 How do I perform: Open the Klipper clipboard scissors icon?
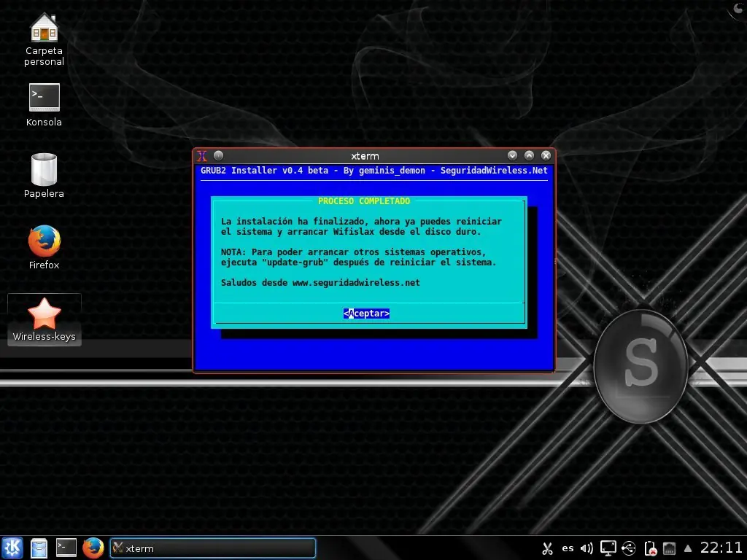click(x=547, y=548)
